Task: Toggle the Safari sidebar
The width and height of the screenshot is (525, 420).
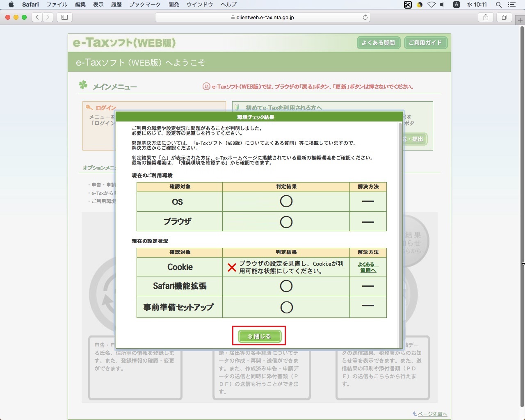Action: tap(64, 17)
